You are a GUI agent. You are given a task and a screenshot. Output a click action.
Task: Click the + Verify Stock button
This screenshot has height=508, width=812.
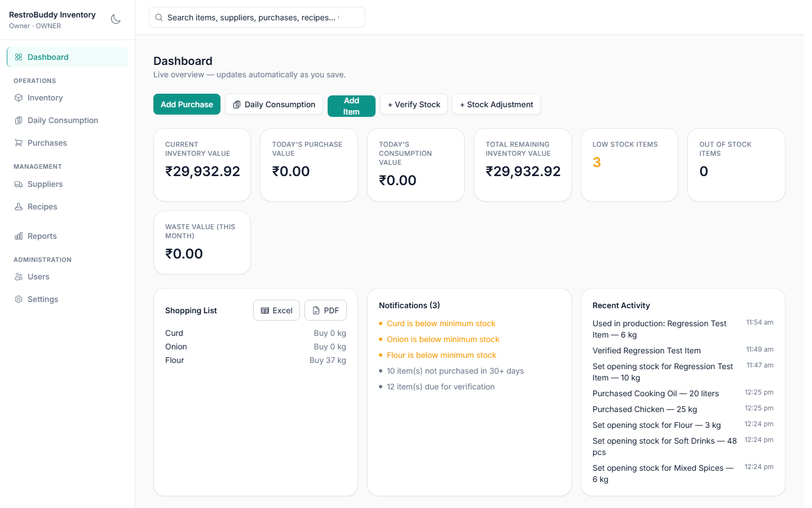coord(414,104)
